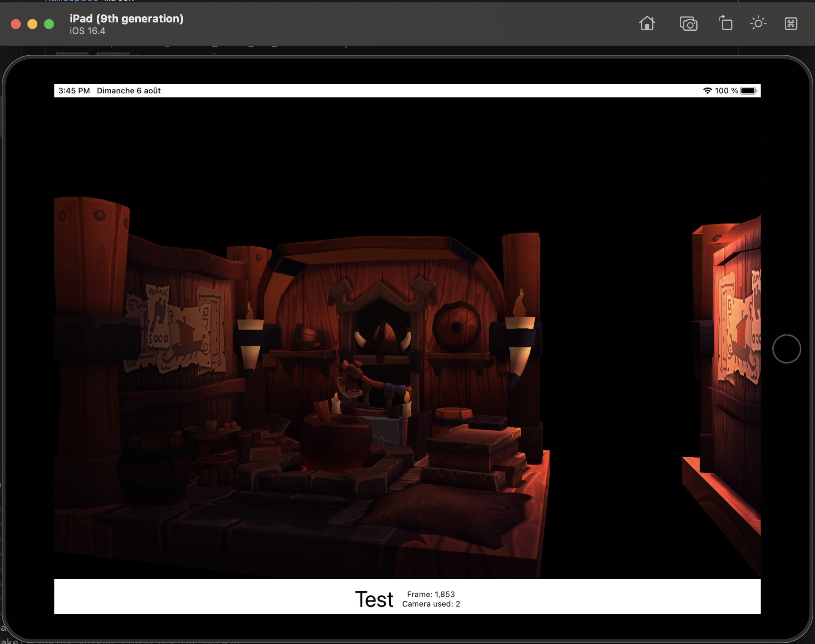Rotate the device using the rotate icon
815x644 pixels.
click(x=725, y=23)
